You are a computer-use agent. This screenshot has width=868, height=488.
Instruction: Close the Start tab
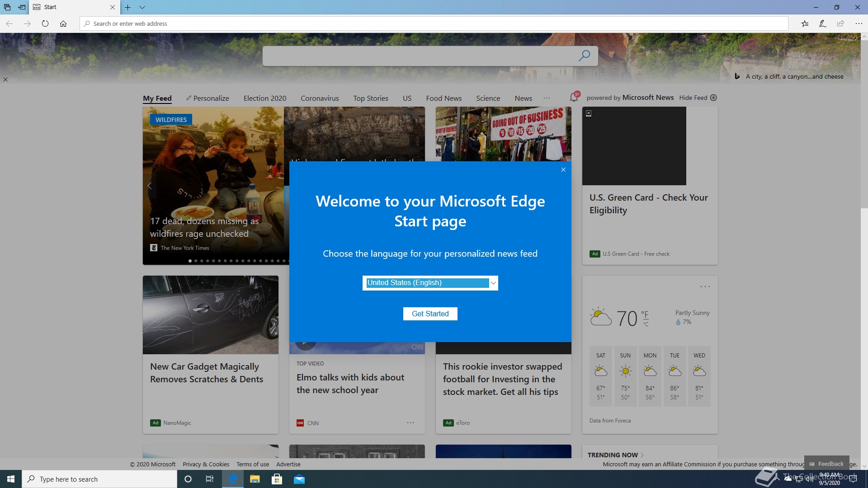coord(113,7)
